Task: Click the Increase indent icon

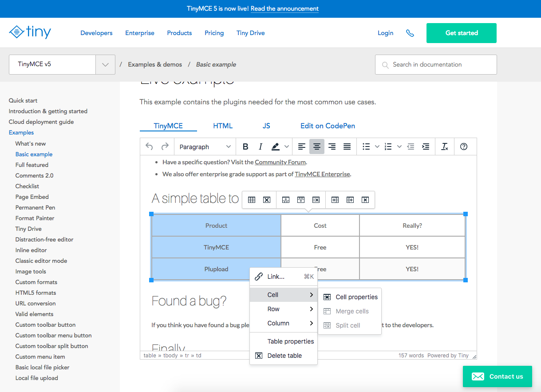Action: (x=426, y=147)
